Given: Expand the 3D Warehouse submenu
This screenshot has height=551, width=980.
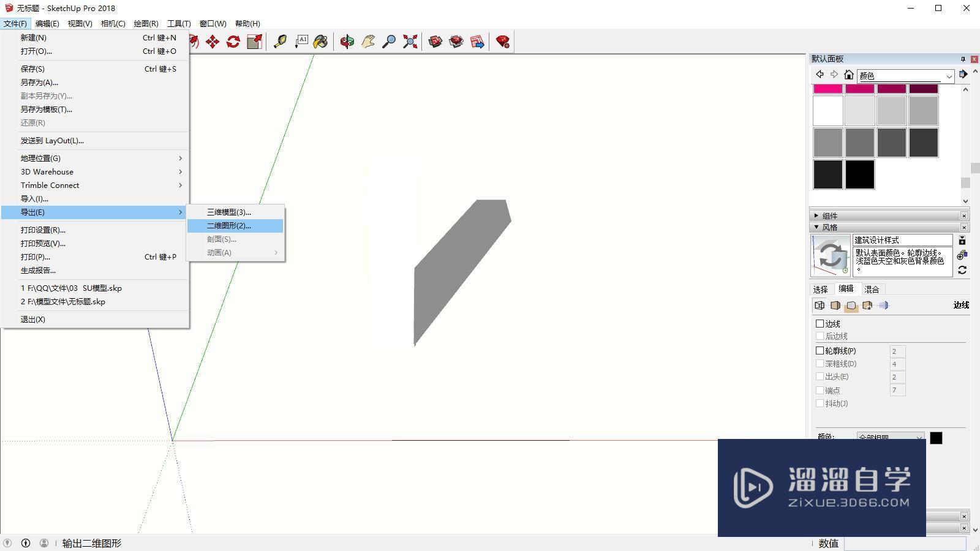Looking at the screenshot, I should 94,171.
